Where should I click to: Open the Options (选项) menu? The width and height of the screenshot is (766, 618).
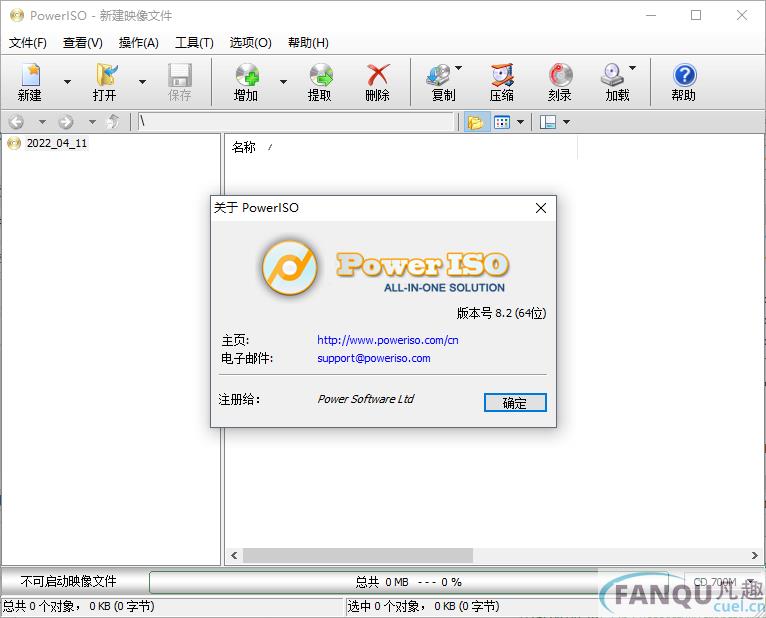251,43
